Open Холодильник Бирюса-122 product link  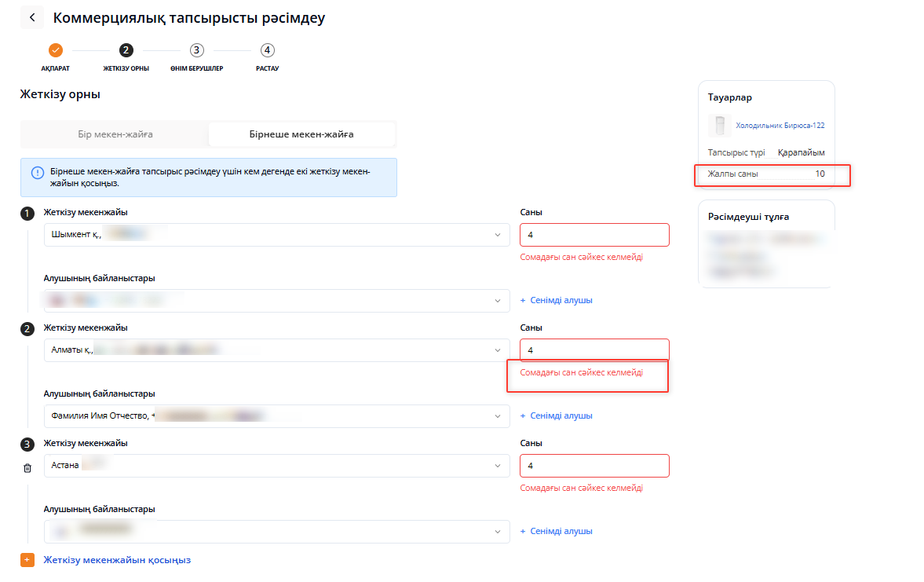click(780, 126)
